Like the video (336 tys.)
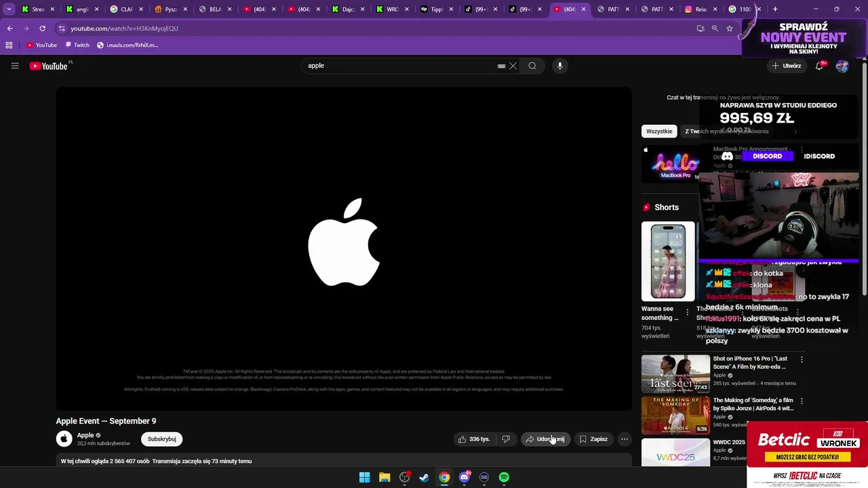 click(473, 439)
